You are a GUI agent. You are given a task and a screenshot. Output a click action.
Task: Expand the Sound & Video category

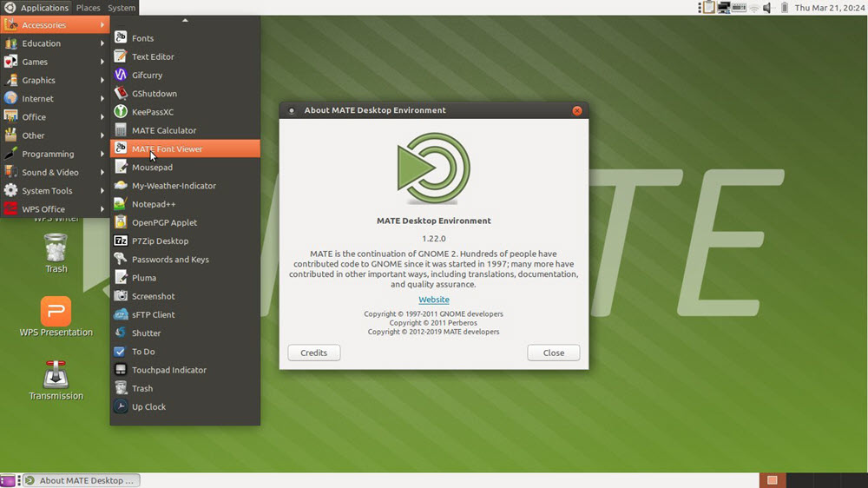[49, 173]
